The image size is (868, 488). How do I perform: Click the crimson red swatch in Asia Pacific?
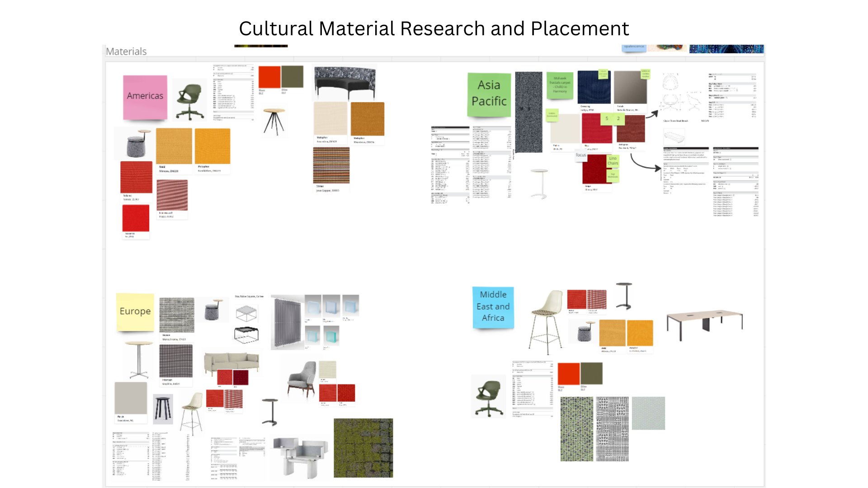597,129
